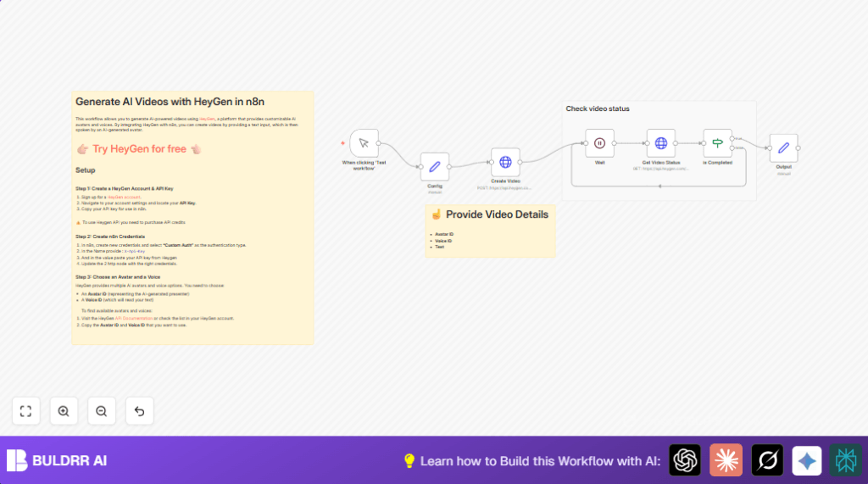Follow the HeyGen link in the description
This screenshot has width=868, height=484.
pos(207,119)
